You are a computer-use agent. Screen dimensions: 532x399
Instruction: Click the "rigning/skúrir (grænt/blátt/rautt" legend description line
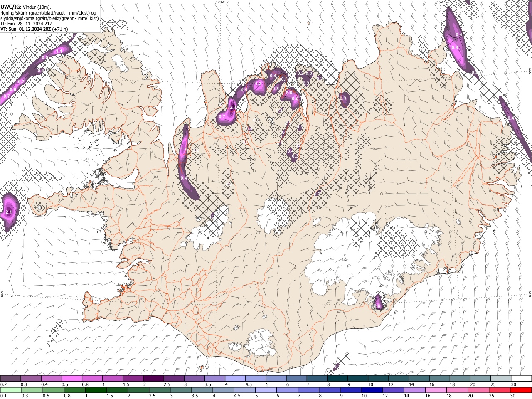[x=48, y=13]
